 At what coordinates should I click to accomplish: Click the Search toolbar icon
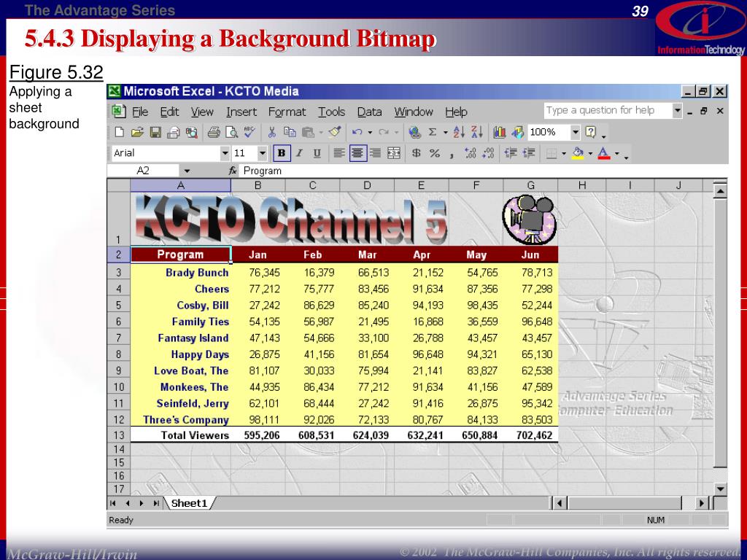pyautogui.click(x=192, y=133)
